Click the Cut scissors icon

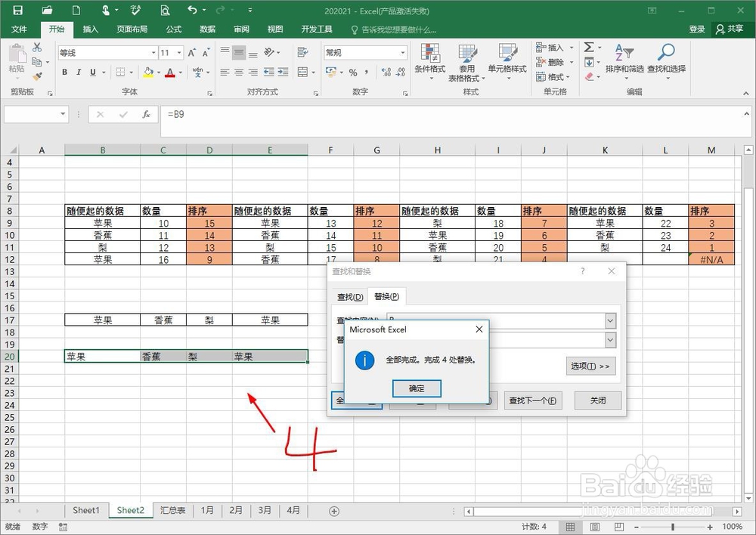[x=37, y=48]
